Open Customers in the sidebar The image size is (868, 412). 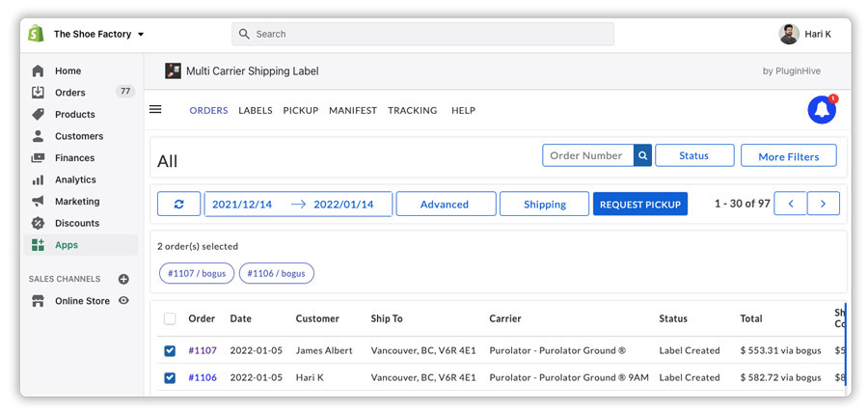[x=80, y=136]
